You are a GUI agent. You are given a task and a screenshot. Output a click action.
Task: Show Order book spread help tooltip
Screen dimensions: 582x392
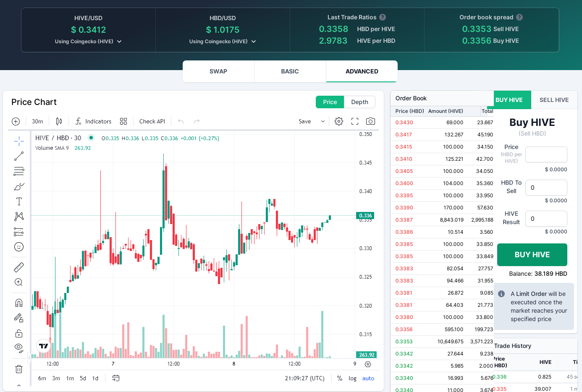coord(519,17)
